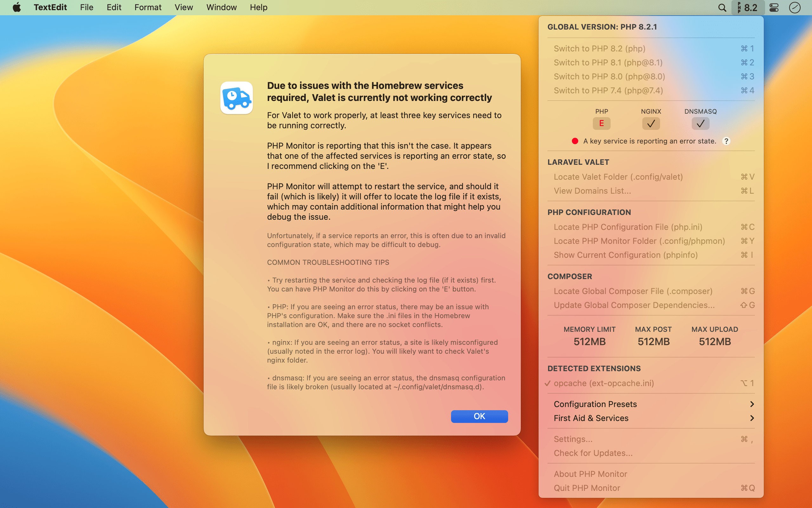Click COMMON TROUBLESHOOTING TIPS heading

[328, 262]
